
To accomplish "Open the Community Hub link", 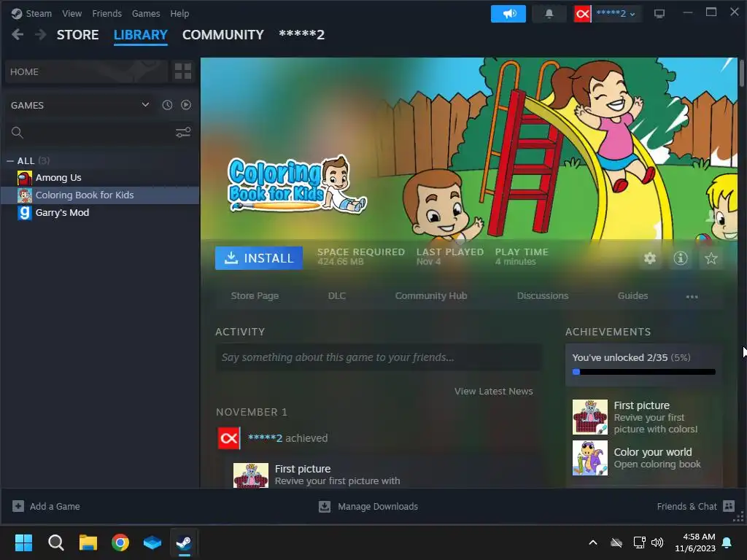I will 431,296.
